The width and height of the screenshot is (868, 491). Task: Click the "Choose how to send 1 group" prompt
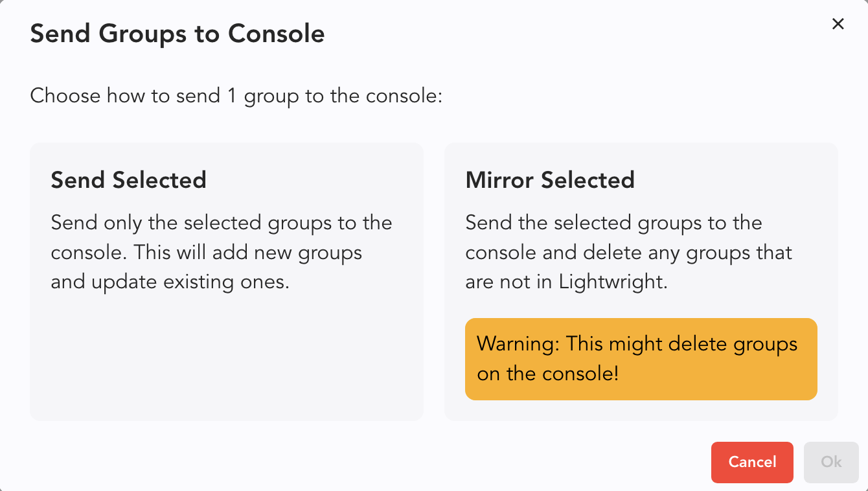click(236, 97)
